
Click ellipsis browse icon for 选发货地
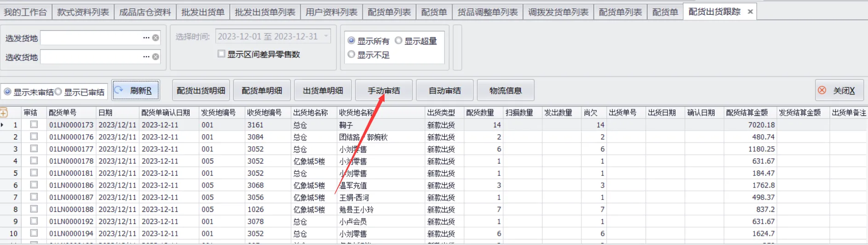[x=146, y=38]
